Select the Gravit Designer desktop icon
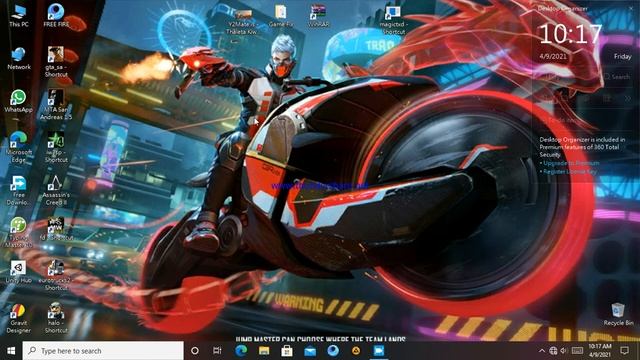 (18, 318)
